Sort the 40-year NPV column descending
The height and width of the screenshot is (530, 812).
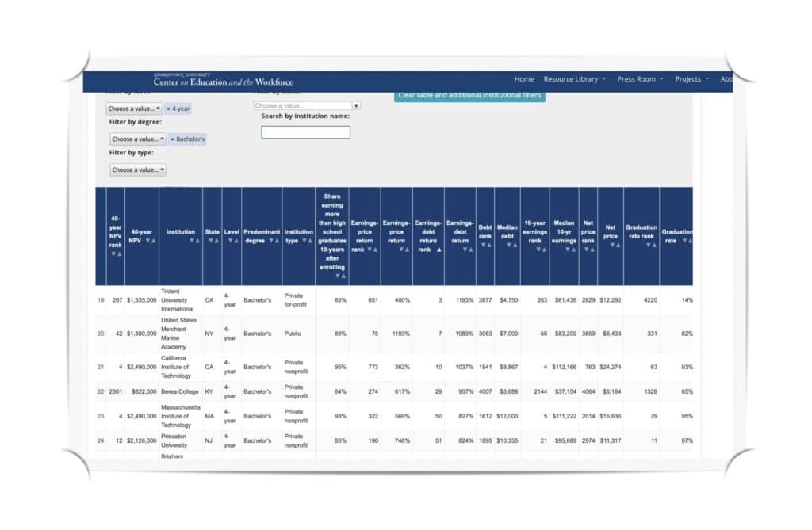[147, 240]
